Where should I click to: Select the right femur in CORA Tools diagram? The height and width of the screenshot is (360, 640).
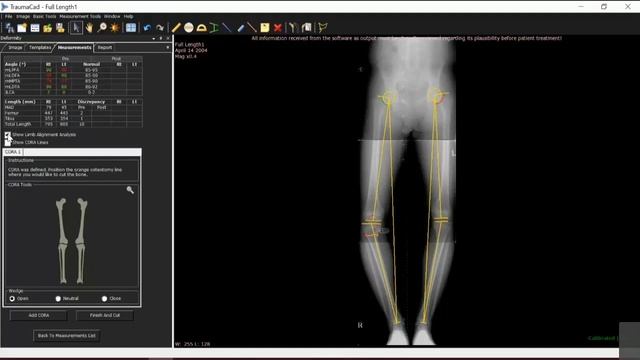click(x=61, y=220)
